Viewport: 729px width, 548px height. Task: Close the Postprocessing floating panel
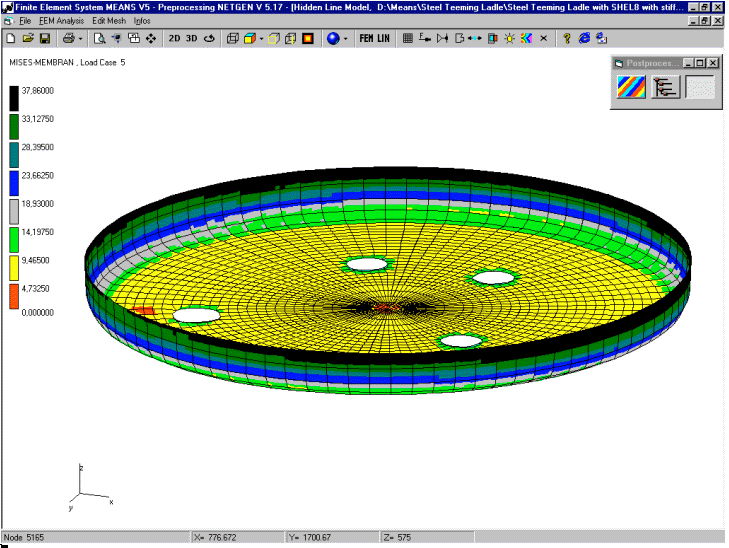[713, 63]
